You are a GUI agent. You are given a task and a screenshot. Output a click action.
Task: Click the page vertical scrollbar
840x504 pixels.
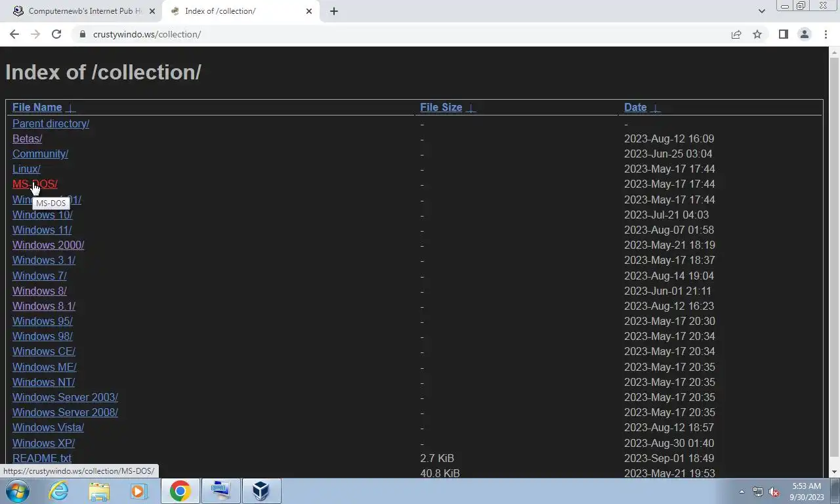click(835, 257)
